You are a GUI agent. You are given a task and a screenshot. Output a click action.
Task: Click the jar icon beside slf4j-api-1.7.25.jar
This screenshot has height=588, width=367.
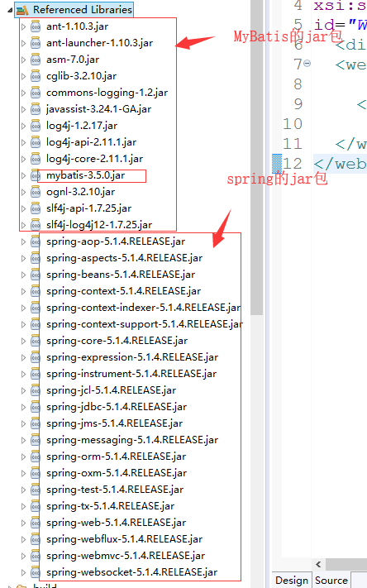(36, 208)
